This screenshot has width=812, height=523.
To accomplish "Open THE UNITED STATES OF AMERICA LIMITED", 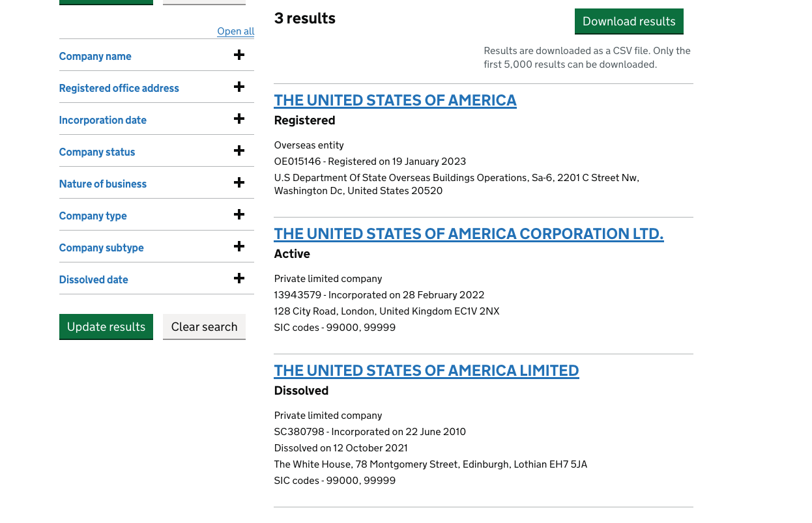I will click(426, 371).
